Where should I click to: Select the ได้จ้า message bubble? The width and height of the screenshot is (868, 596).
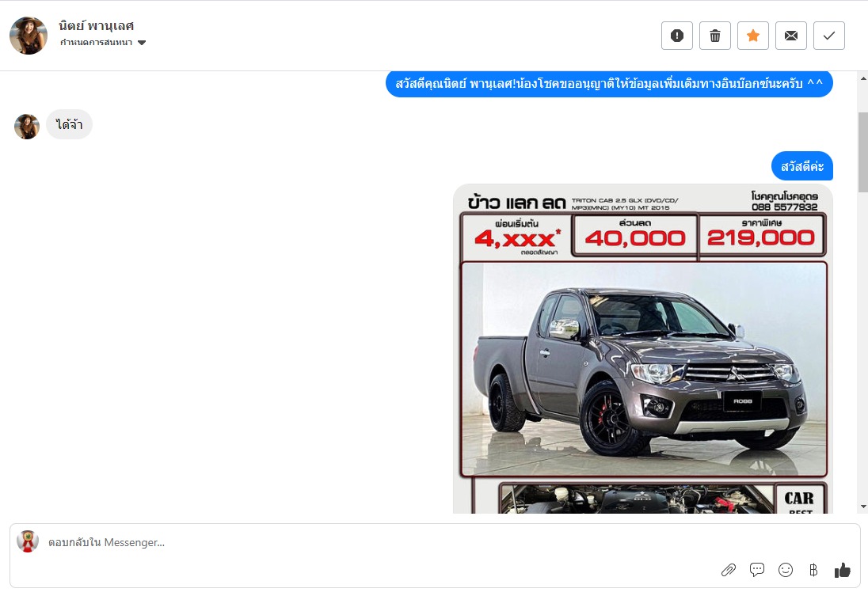pyautogui.click(x=69, y=124)
